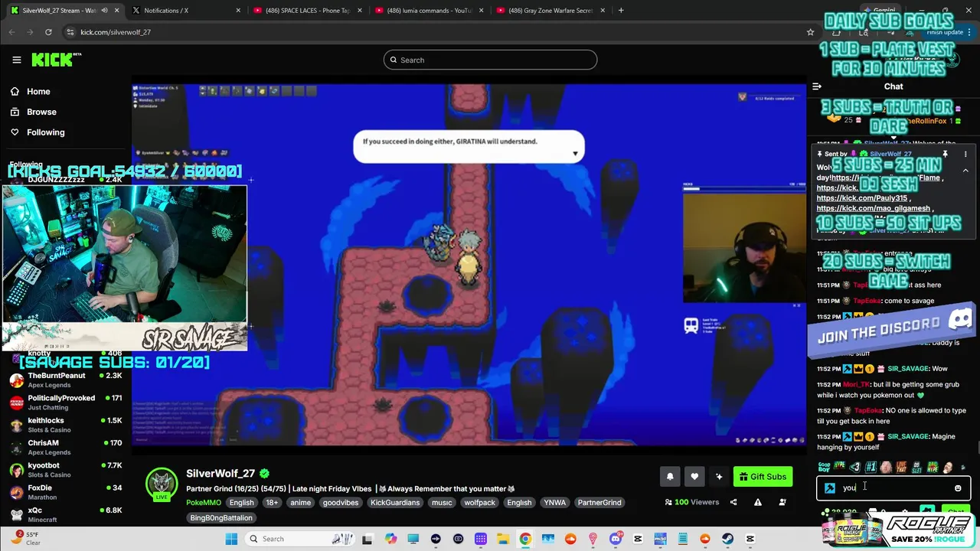Insert the <3 emote
The width and height of the screenshot is (980, 551).
pyautogui.click(x=855, y=467)
